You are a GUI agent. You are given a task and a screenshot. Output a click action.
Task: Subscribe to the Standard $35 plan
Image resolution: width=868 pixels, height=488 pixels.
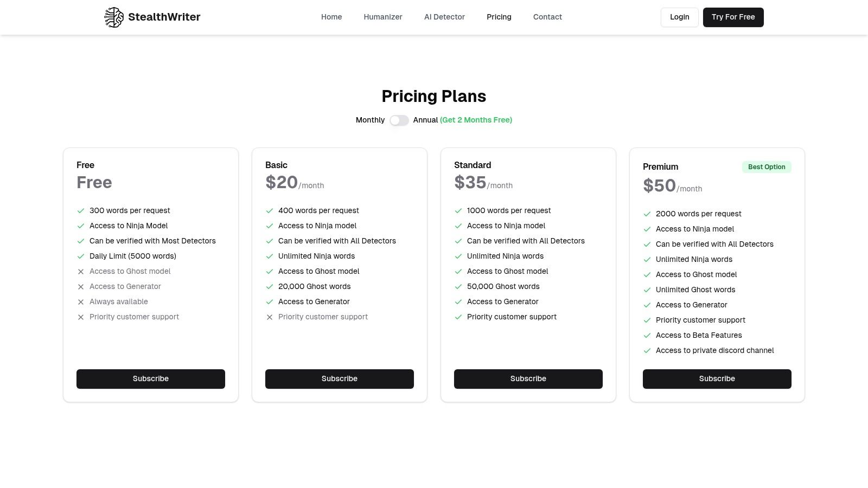pos(528,379)
